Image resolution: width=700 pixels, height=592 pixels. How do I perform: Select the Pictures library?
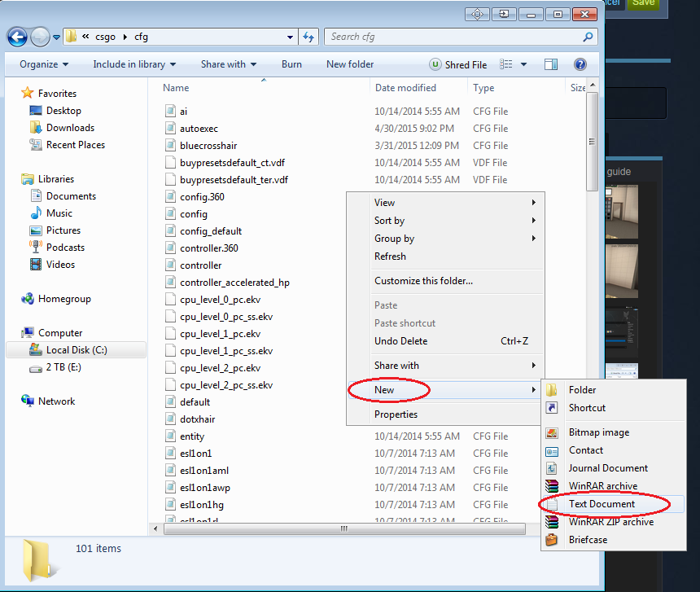(x=55, y=230)
